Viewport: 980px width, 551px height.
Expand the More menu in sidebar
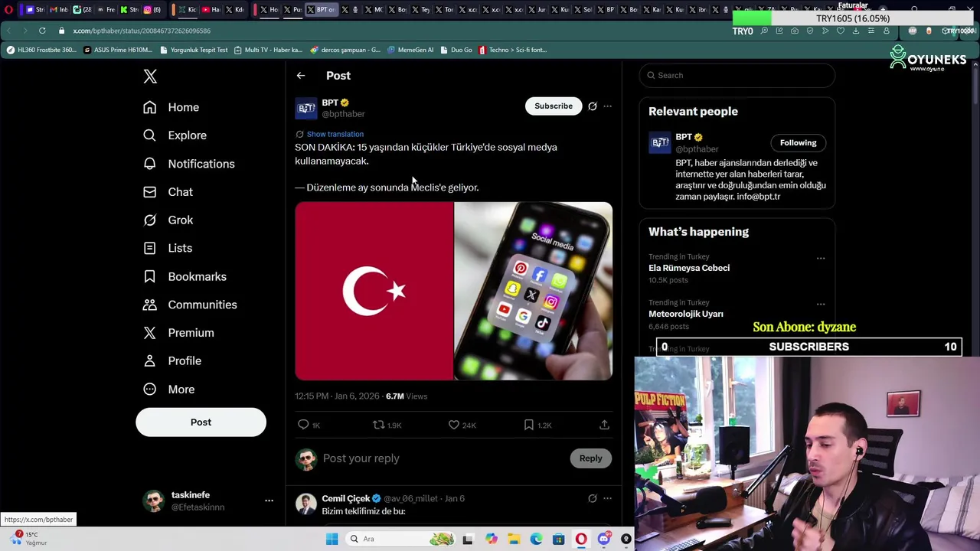click(168, 390)
